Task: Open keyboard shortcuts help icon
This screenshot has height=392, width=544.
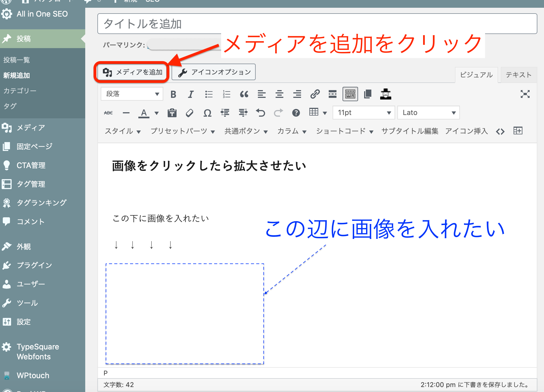Action: (296, 113)
